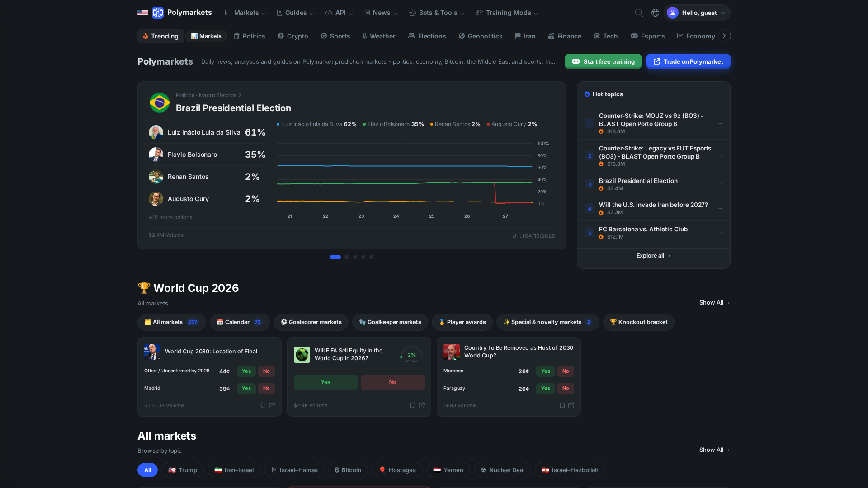Filter by Special & novelty markets chip

(x=548, y=322)
